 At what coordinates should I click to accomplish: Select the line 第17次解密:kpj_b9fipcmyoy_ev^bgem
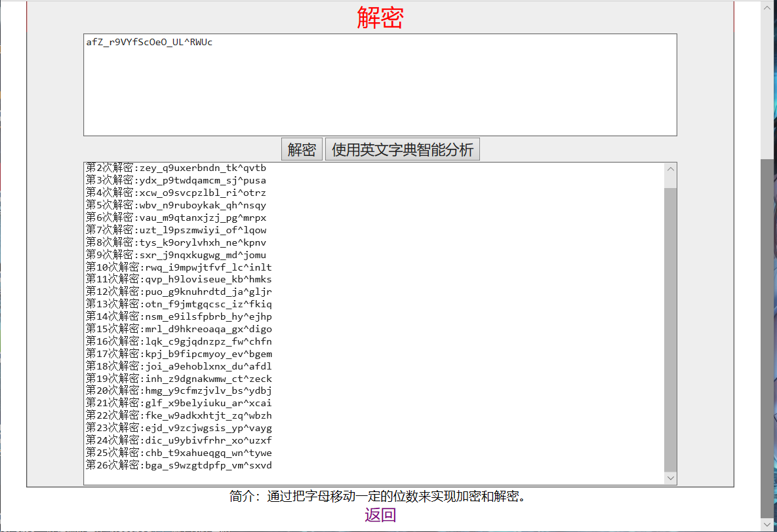[x=179, y=354]
